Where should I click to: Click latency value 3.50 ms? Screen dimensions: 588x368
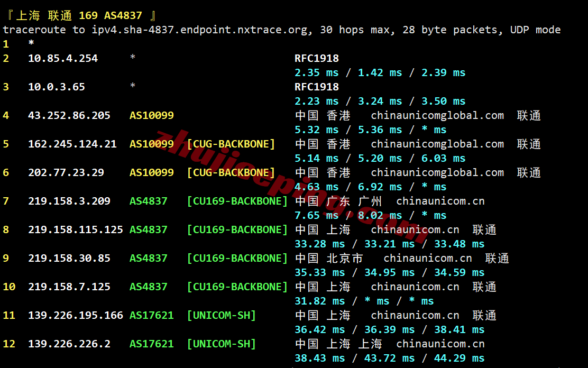[443, 102]
